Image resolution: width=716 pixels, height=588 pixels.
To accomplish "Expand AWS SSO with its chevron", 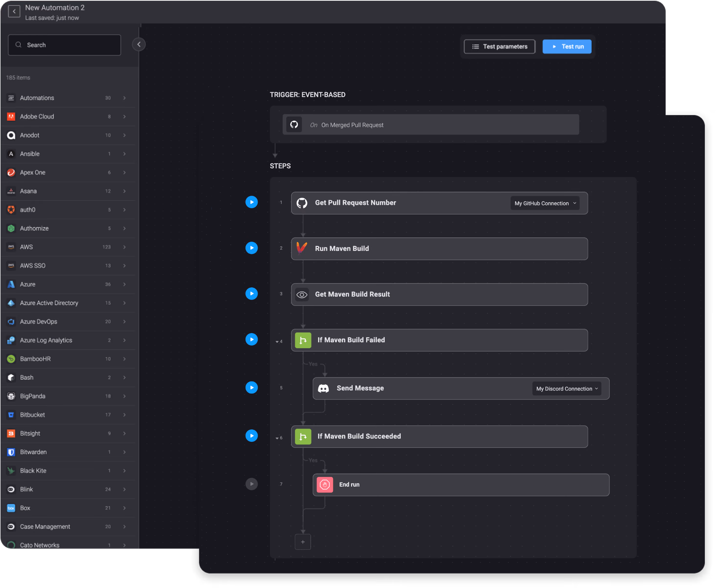I will click(125, 265).
